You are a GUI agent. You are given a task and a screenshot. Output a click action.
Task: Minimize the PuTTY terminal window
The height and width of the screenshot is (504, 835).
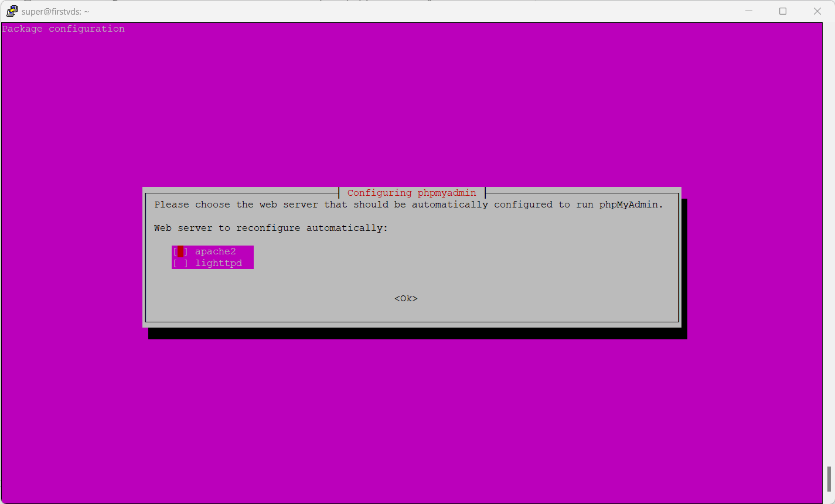click(x=748, y=11)
